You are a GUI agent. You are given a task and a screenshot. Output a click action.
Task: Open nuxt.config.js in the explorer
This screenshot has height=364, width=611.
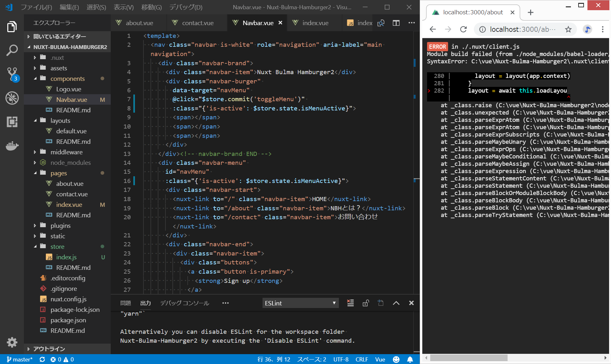68,299
